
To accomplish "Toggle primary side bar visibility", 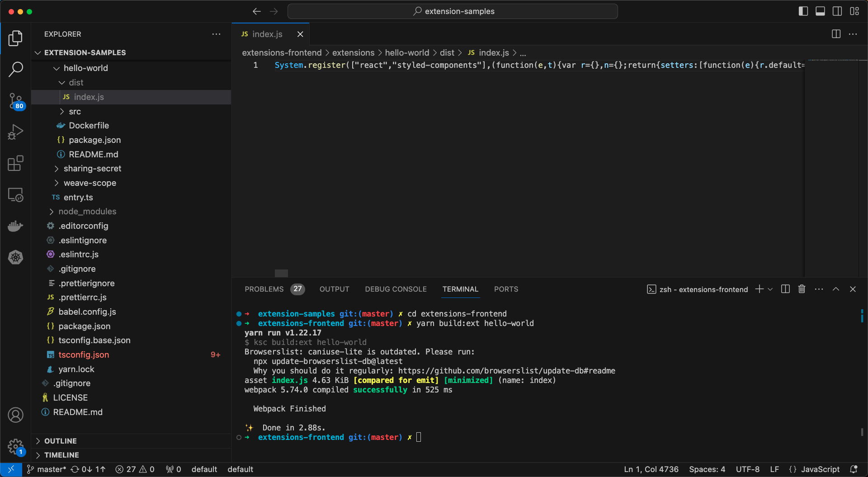I will [803, 11].
